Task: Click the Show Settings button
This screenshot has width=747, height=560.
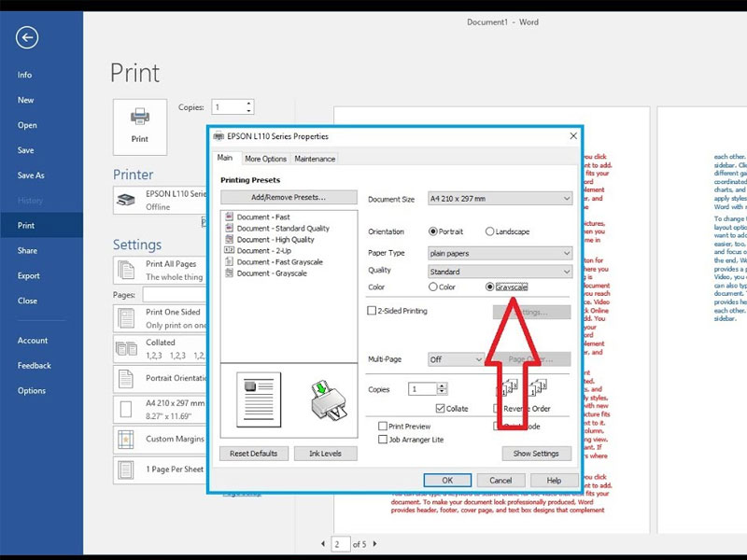Action: click(536, 454)
